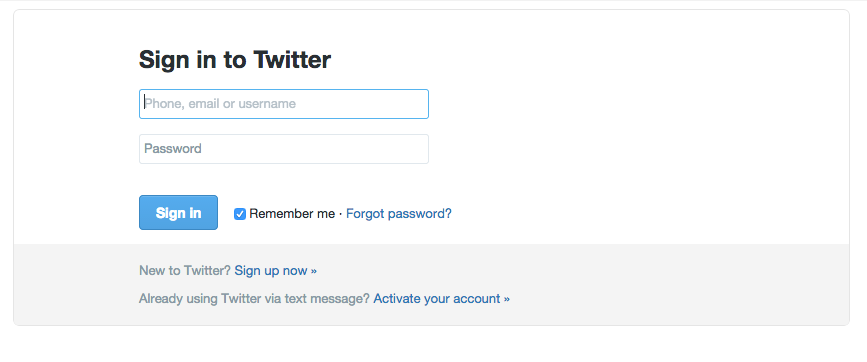Viewport: 867px width, 362px height.
Task: Click the double chevron after Activate your account
Action: pos(506,300)
